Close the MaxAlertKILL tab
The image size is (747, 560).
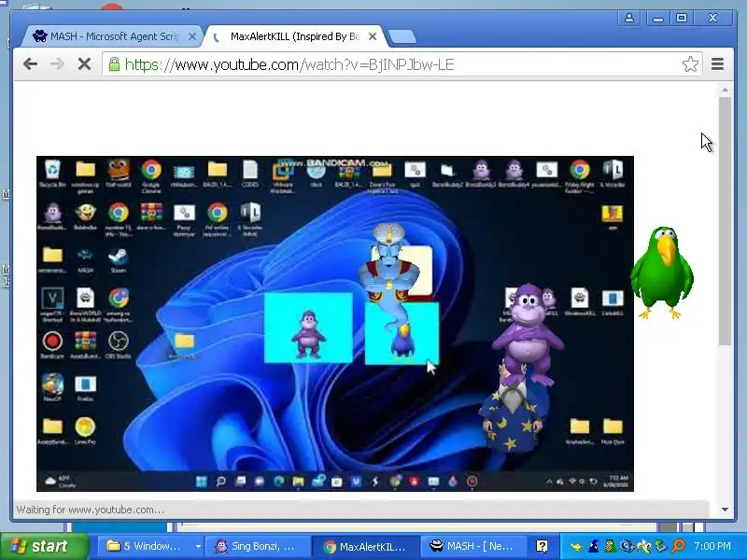(373, 36)
